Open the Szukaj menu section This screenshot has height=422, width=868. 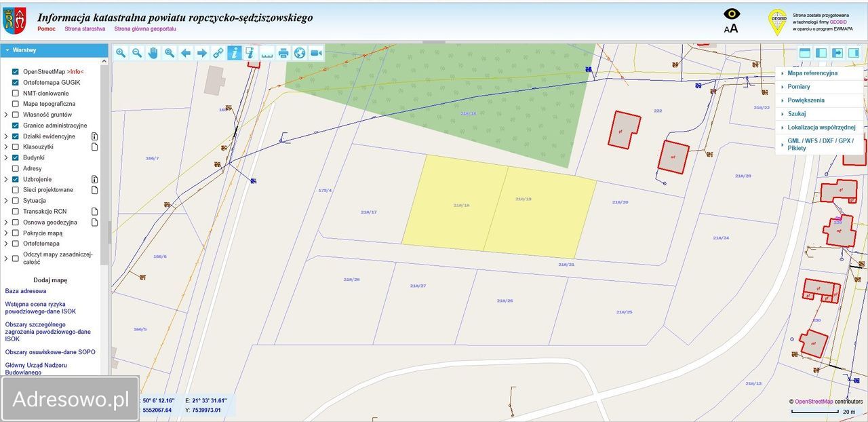pyautogui.click(x=819, y=114)
